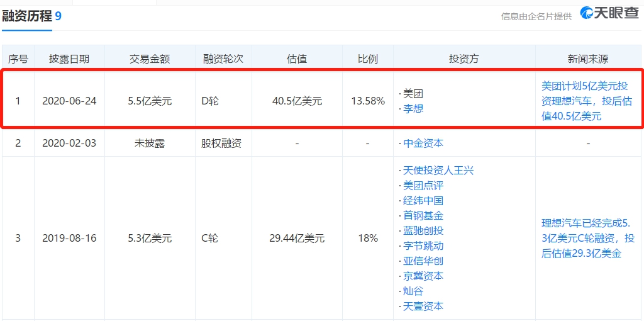Select the amount cell 未披露
Screen dimensions: 644x321
coord(150,144)
